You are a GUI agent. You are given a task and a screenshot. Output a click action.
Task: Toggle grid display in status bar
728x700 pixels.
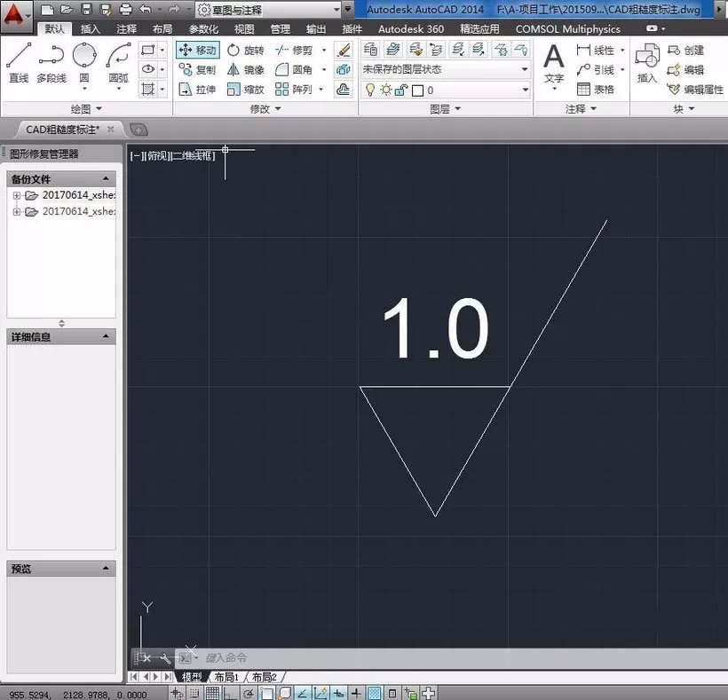[x=213, y=694]
